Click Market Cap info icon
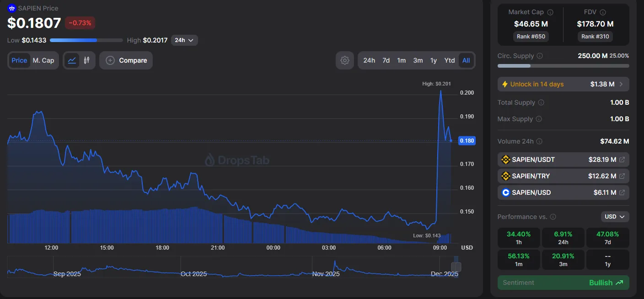644x299 pixels. click(550, 12)
